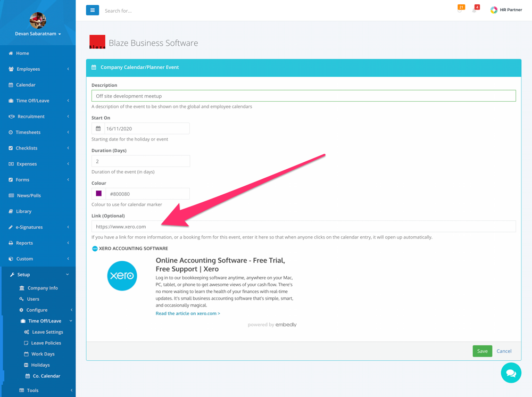Screen dimensions: 532x397
Task: Click the Time Off/Leave briefcase icon
Action: pyautogui.click(x=11, y=101)
